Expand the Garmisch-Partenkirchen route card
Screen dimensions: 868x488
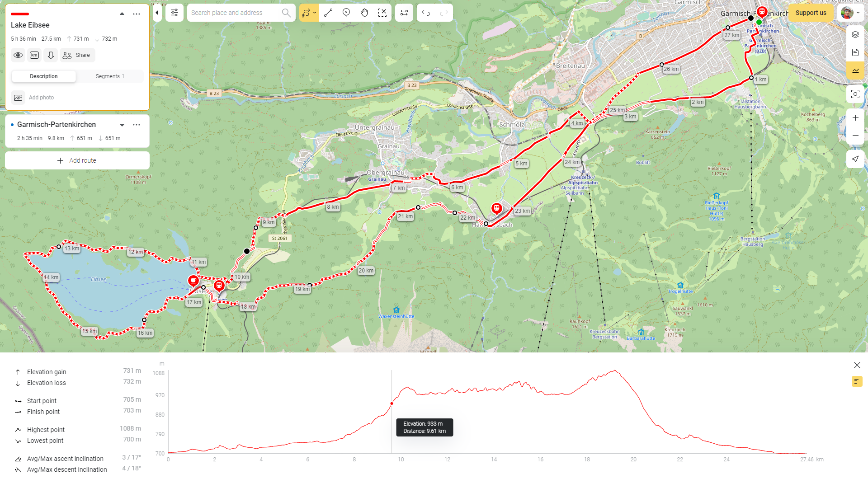coord(122,125)
